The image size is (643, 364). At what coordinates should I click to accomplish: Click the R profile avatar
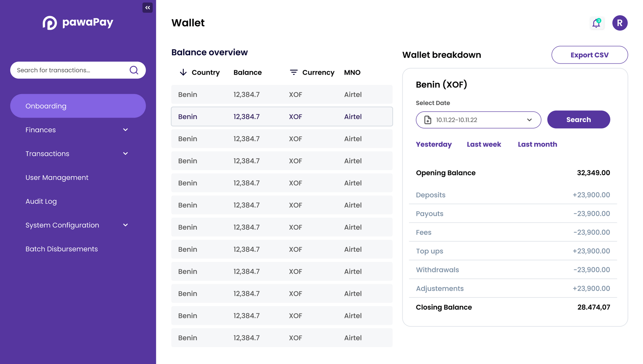[x=620, y=23]
